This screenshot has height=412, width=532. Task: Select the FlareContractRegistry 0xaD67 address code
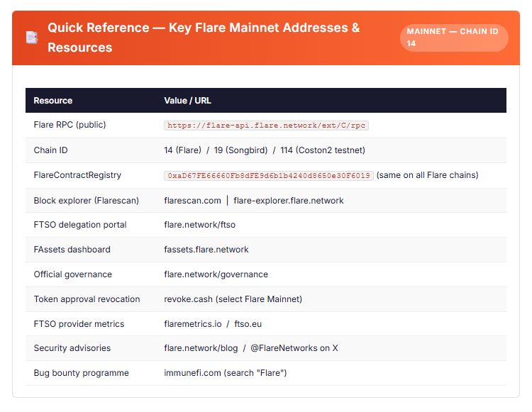[269, 176]
